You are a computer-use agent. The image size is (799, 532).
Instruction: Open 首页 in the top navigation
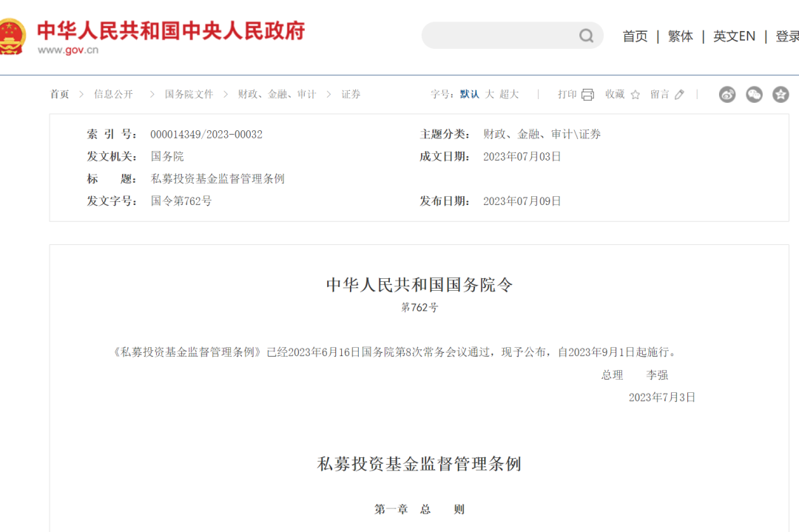tap(635, 36)
